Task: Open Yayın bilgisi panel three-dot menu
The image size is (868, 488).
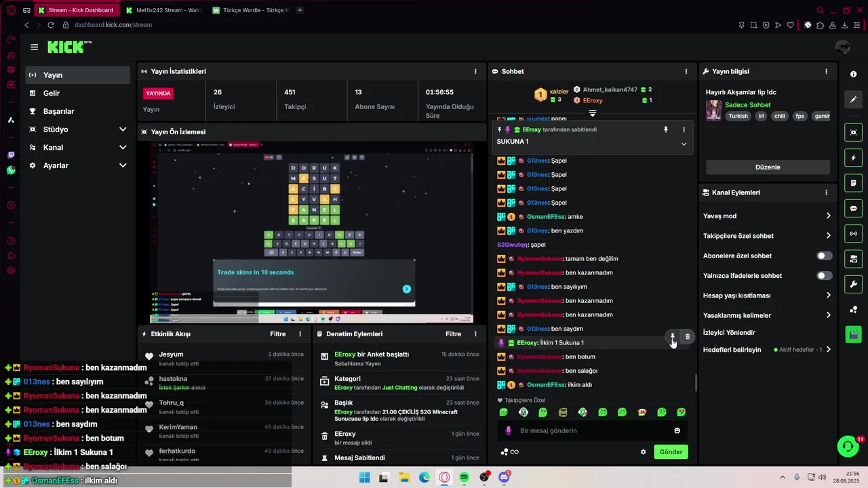Action: click(x=826, y=71)
